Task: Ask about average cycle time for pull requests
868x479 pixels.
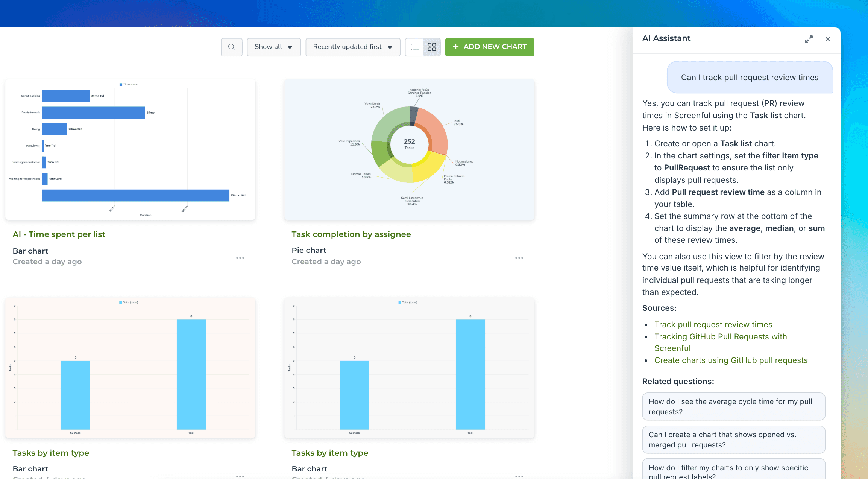Action: [x=733, y=406]
